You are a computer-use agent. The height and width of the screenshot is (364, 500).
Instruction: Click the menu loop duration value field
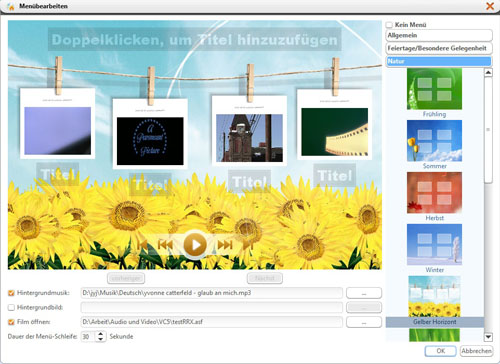point(88,337)
